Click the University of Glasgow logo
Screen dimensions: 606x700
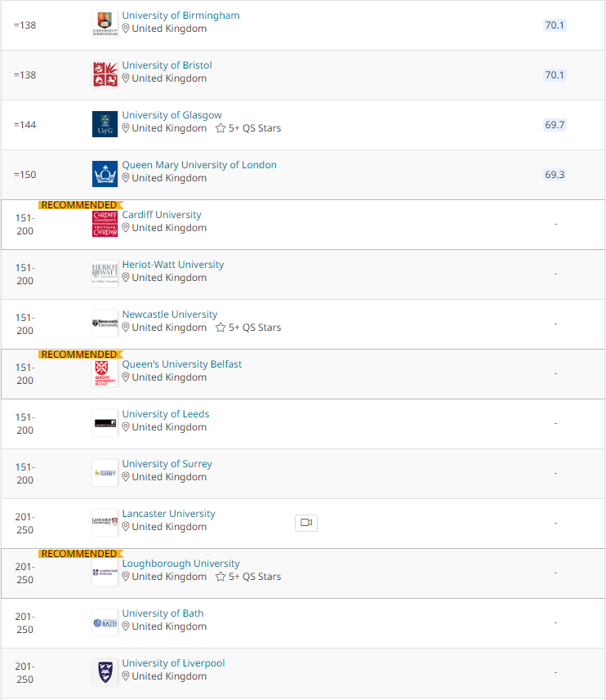pyautogui.click(x=105, y=124)
